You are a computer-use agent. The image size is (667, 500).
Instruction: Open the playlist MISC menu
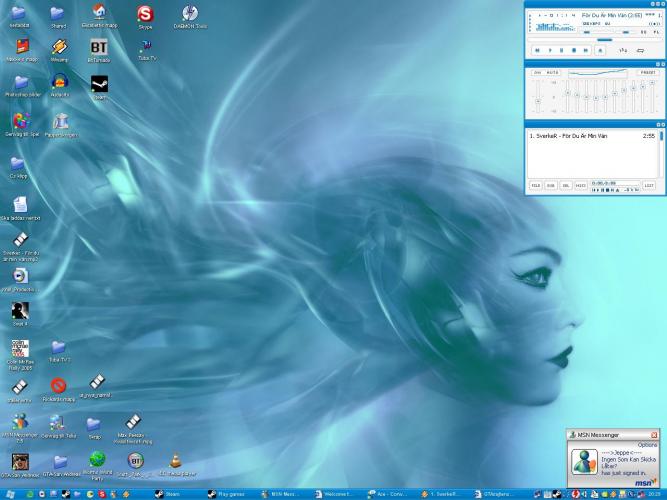pyautogui.click(x=580, y=185)
